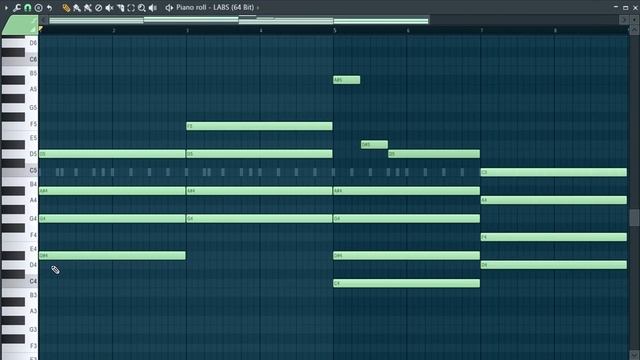Select the D5 note starting at bar 1

112,154
